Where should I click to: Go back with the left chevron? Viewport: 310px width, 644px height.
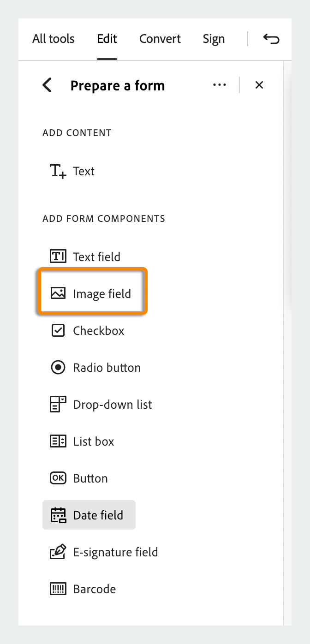point(47,85)
